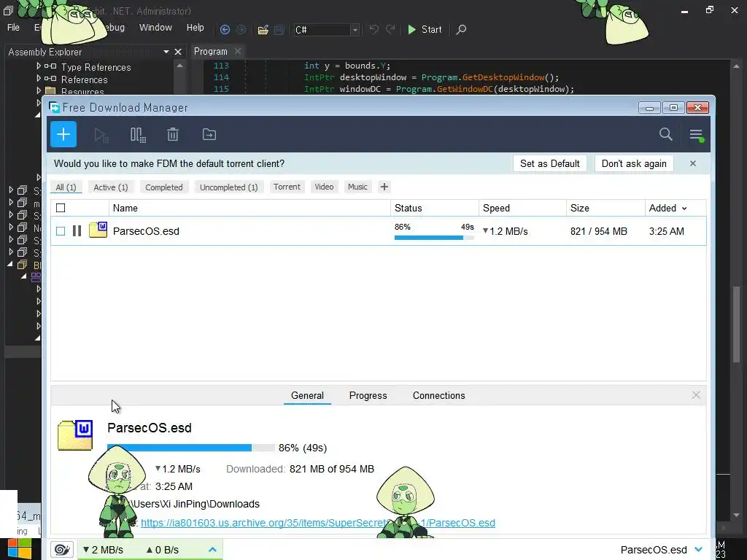Viewport: 747px width, 560px height.
Task: Expand ParsecOS.esd dropdown at bottom right
Action: pyautogui.click(x=698, y=550)
